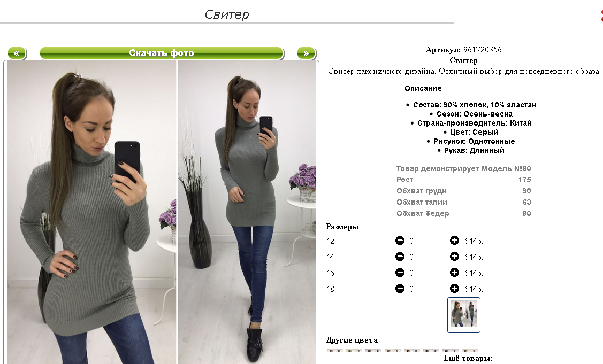Increase quantity for size 46
The image size is (603, 364).
pos(454,273)
